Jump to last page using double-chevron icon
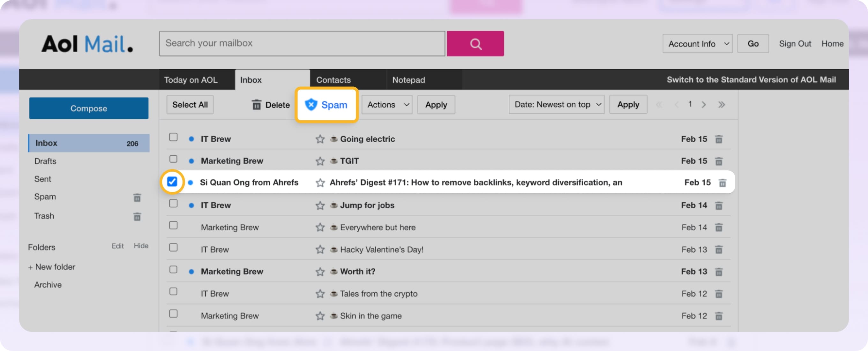Viewport: 868px width, 351px height. tap(722, 104)
